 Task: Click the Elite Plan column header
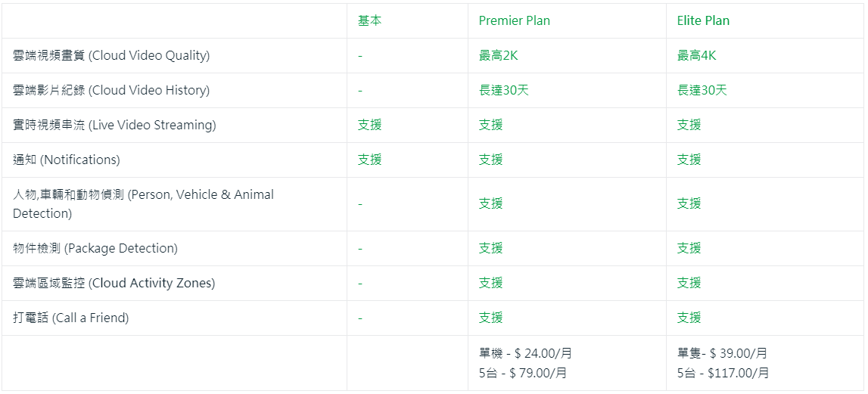pos(703,21)
